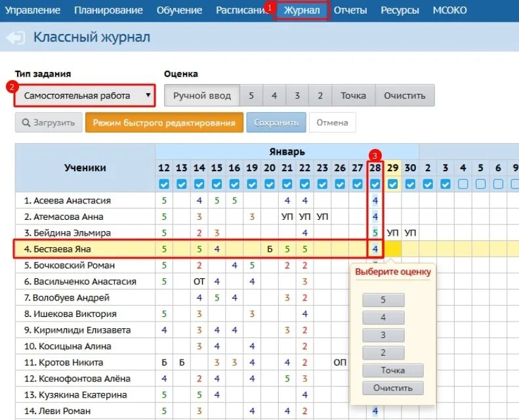
Task: Click the magnifier icon on the Загрузить button
Action: tap(26, 123)
